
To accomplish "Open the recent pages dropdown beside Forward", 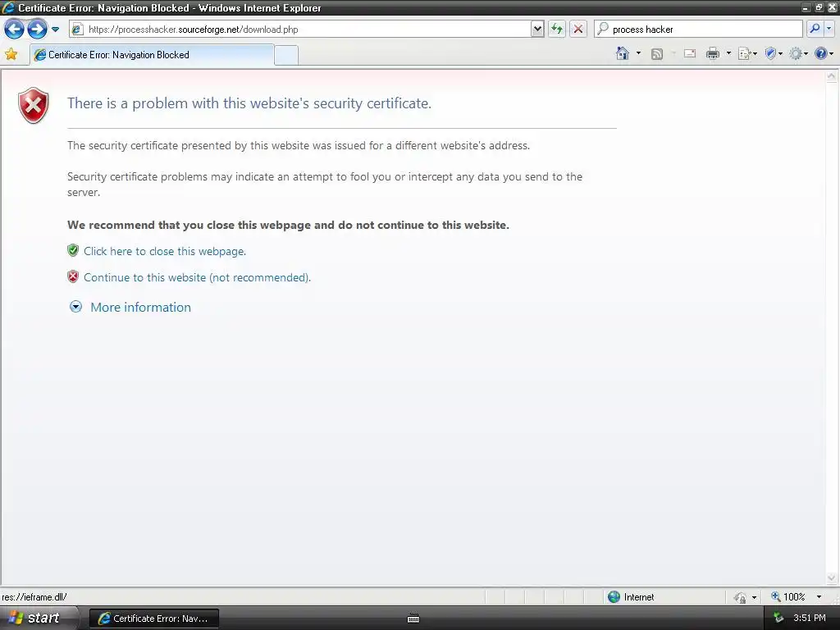I will tap(55, 30).
